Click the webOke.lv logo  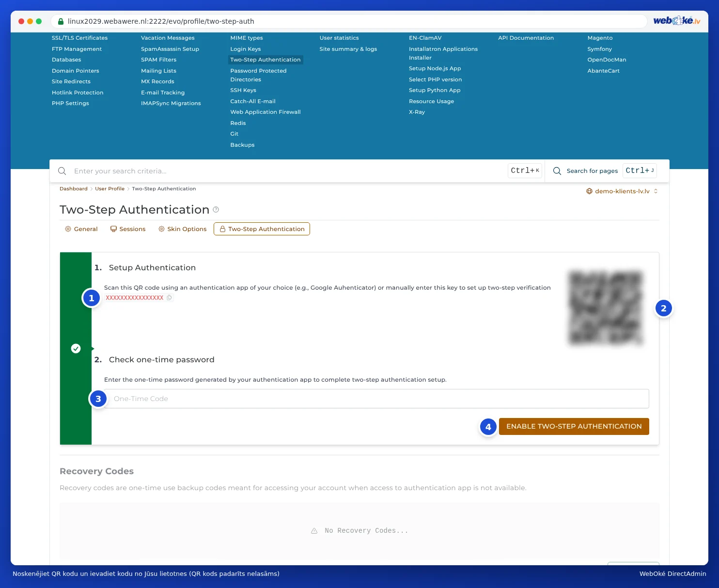(x=676, y=20)
